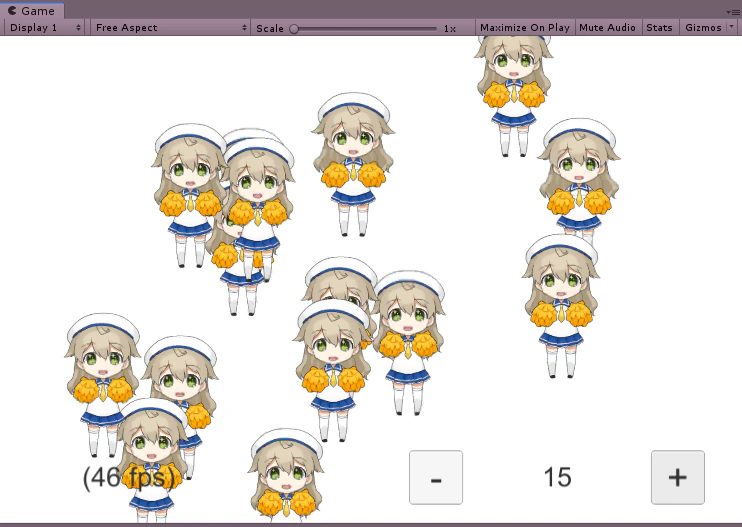The width and height of the screenshot is (742, 527).
Task: Open the Free Aspect dropdown
Action: pos(170,27)
